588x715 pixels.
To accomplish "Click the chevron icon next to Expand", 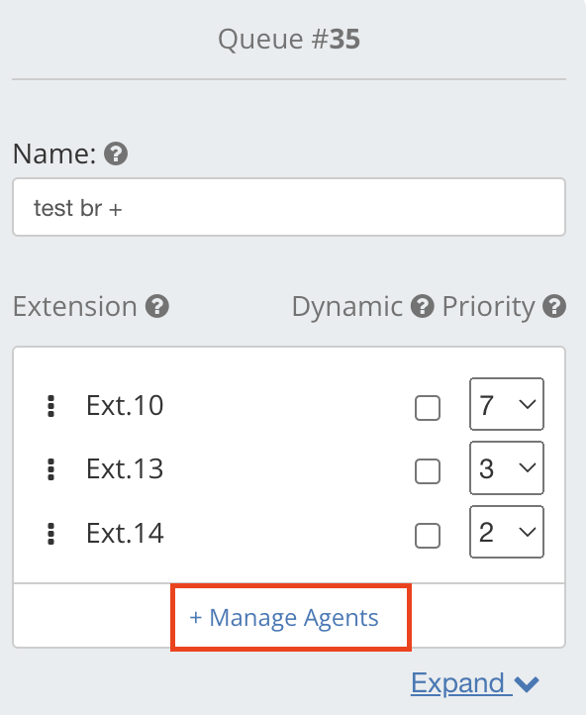I will coord(527,684).
